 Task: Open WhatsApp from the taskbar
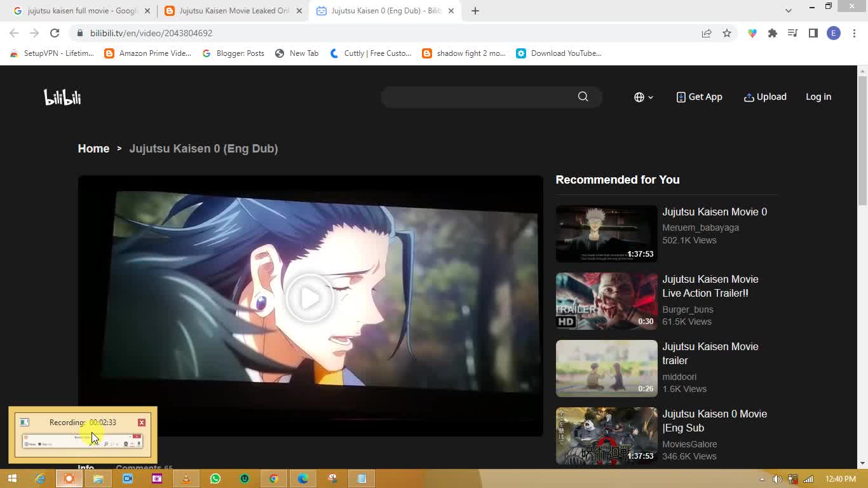(x=215, y=478)
